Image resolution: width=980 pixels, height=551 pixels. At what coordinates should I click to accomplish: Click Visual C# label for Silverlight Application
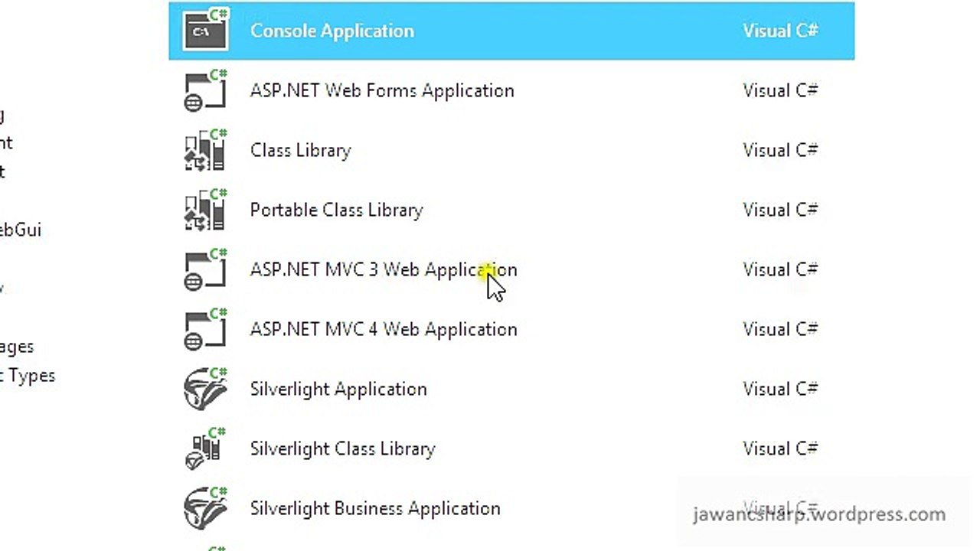(780, 389)
